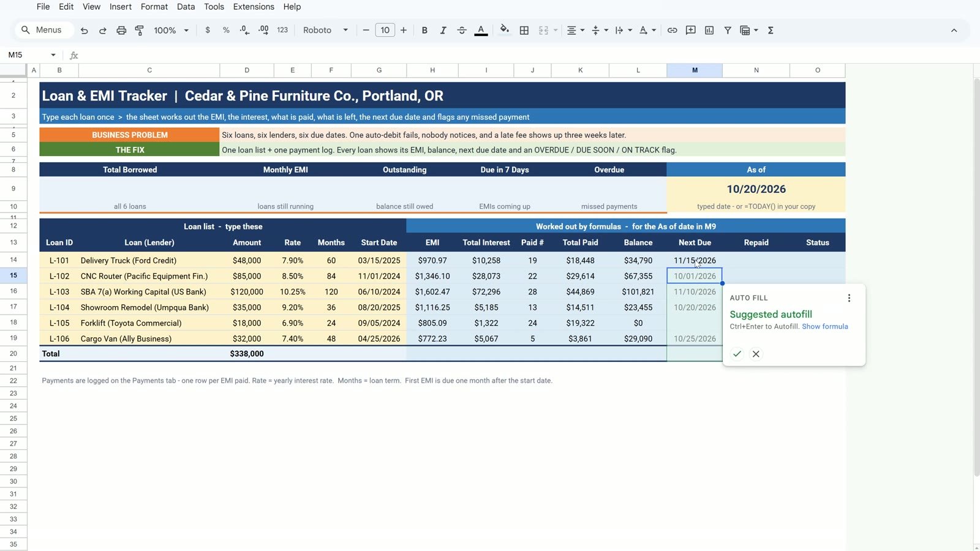The height and width of the screenshot is (551, 980).
Task: Open the zoom level dropdown
Action: [x=171, y=30]
